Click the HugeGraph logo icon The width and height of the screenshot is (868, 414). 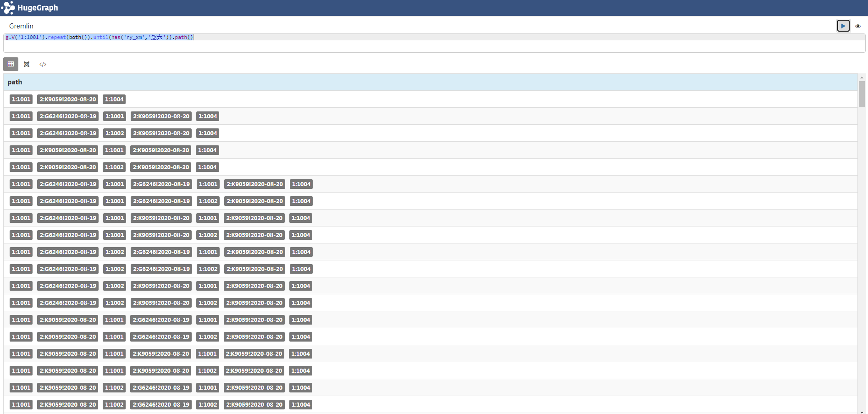(8, 8)
